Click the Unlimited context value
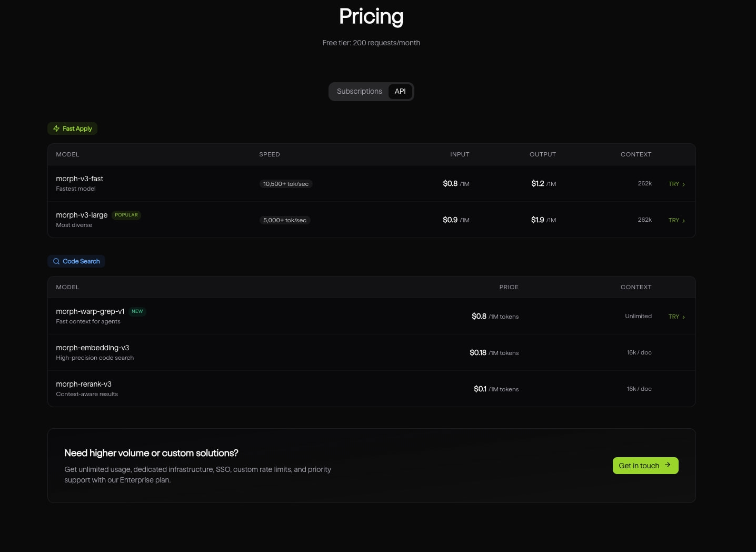Screen dimensions: 756x552 (x=638, y=316)
